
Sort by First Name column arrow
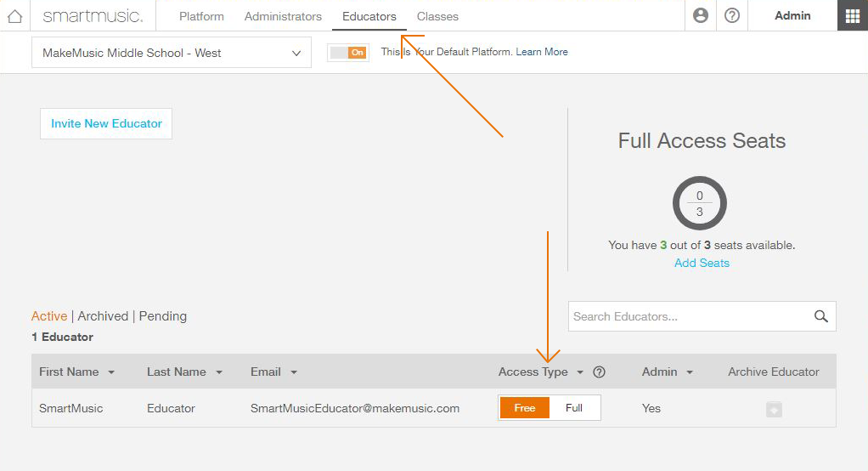(111, 372)
